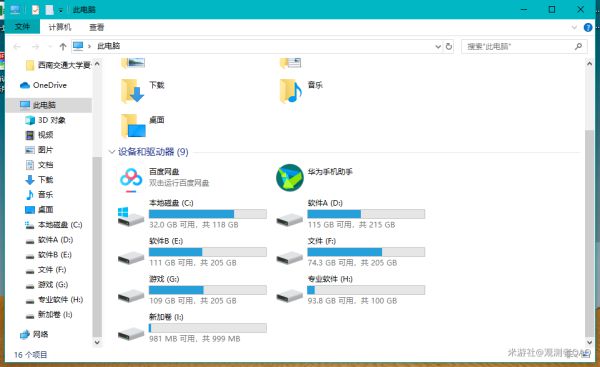The image size is (600, 367).
Task: Open recent locations dropdown arrow
Action: 49,47
